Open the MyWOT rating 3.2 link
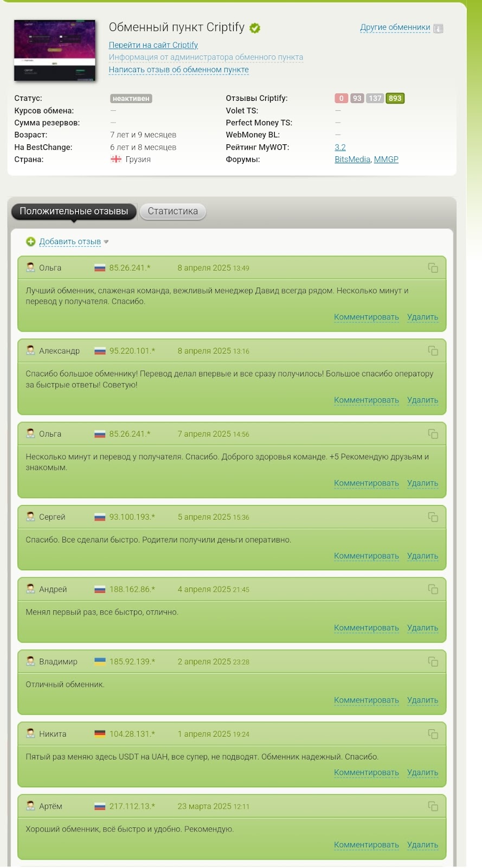Image resolution: width=482 pixels, height=868 pixels. pos(340,147)
